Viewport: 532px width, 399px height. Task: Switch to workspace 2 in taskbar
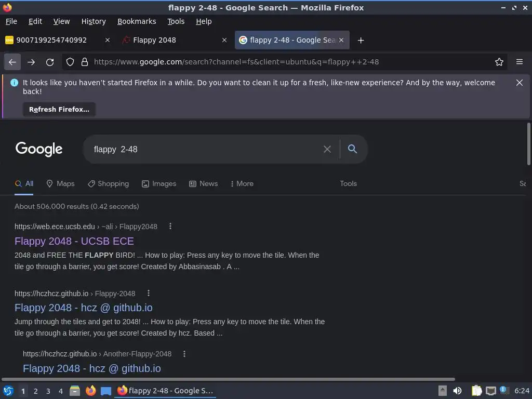(36, 391)
